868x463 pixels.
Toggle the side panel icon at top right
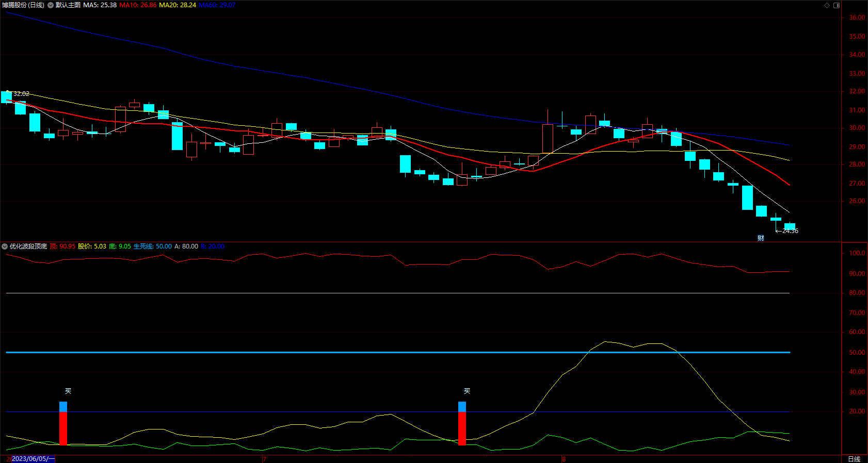point(837,5)
